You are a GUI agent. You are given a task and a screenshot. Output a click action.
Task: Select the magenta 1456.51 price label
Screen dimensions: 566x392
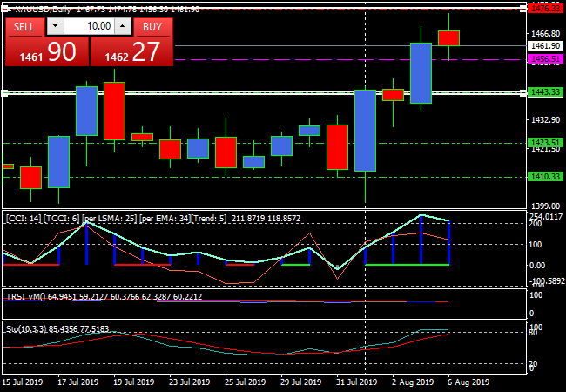[x=545, y=60]
